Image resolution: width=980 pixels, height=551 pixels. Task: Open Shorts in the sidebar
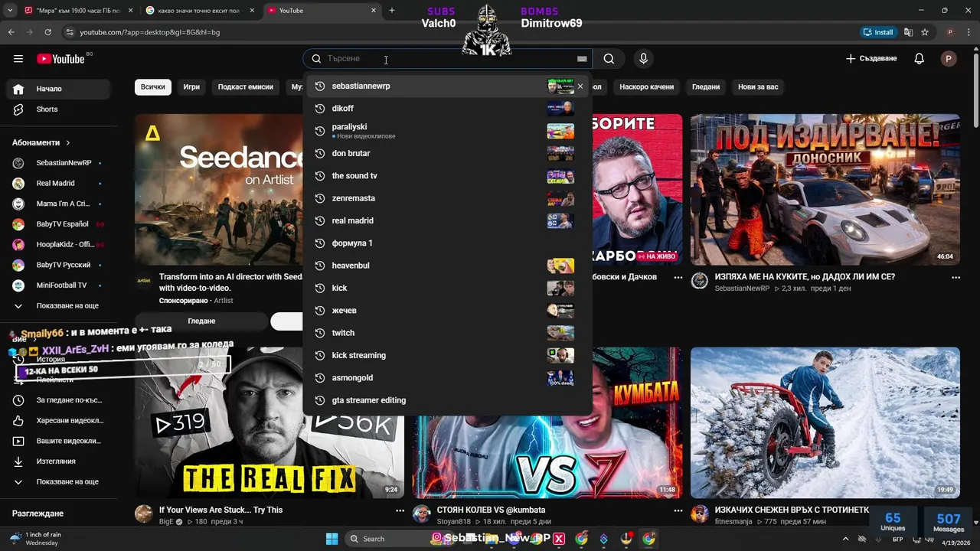click(x=58, y=109)
